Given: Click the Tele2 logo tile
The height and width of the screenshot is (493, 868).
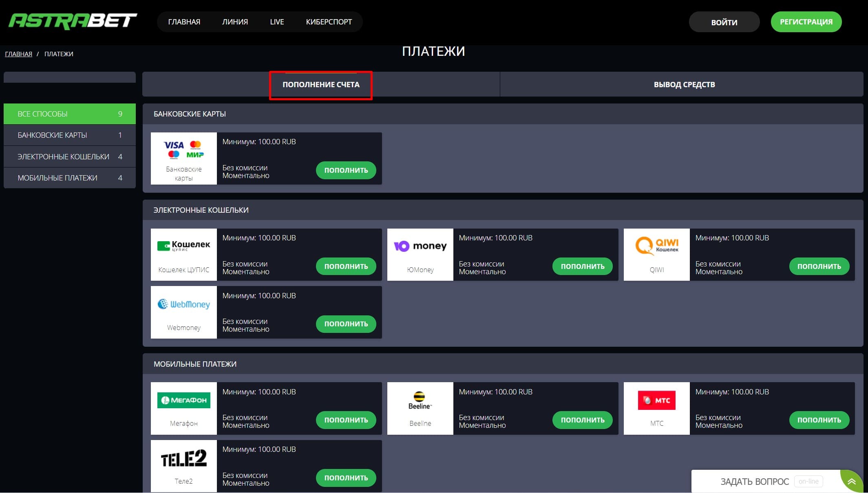Looking at the screenshot, I should tap(183, 458).
